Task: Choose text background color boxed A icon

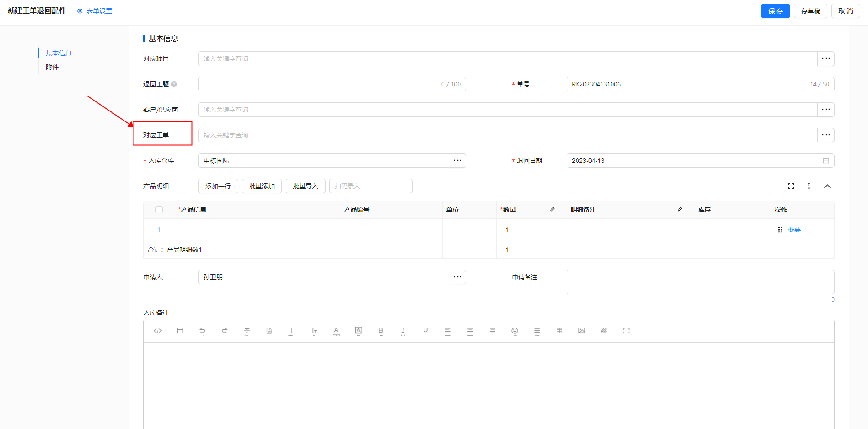Action: (358, 331)
